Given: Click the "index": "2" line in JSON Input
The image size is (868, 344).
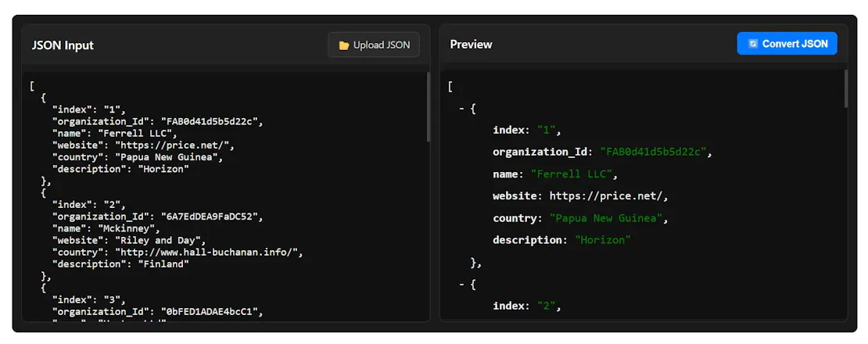Looking at the screenshot, I should click(89, 205).
